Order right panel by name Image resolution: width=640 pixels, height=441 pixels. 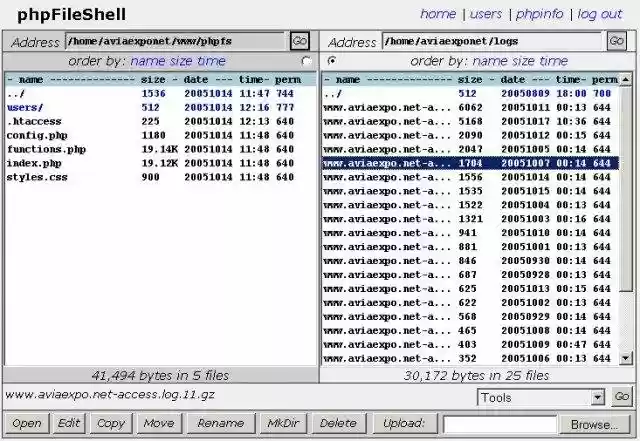[x=490, y=61]
